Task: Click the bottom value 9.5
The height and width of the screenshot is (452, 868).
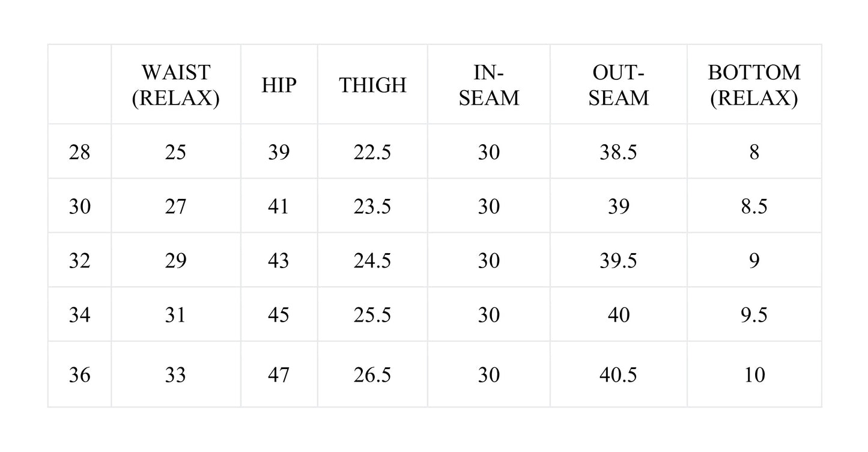Action: pos(754,315)
